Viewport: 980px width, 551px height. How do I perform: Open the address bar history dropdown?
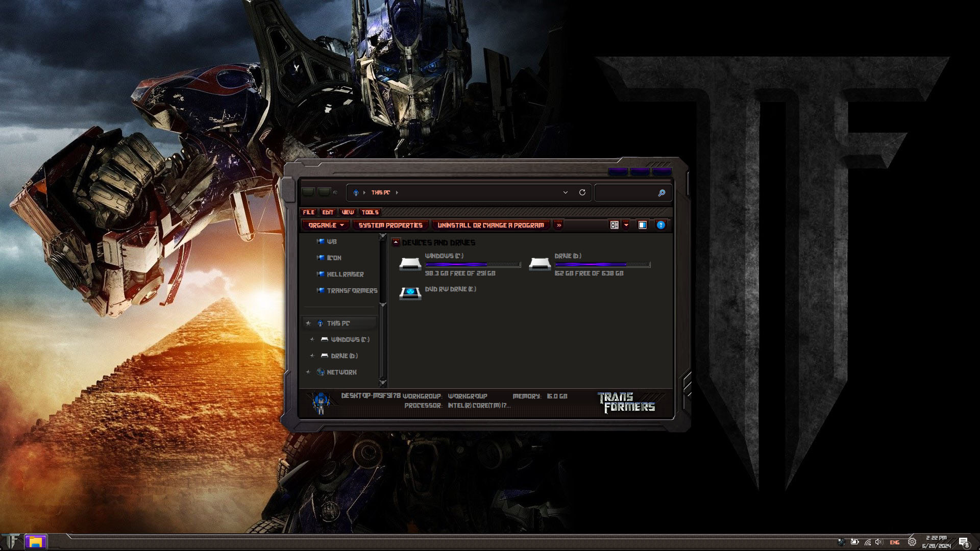(565, 192)
